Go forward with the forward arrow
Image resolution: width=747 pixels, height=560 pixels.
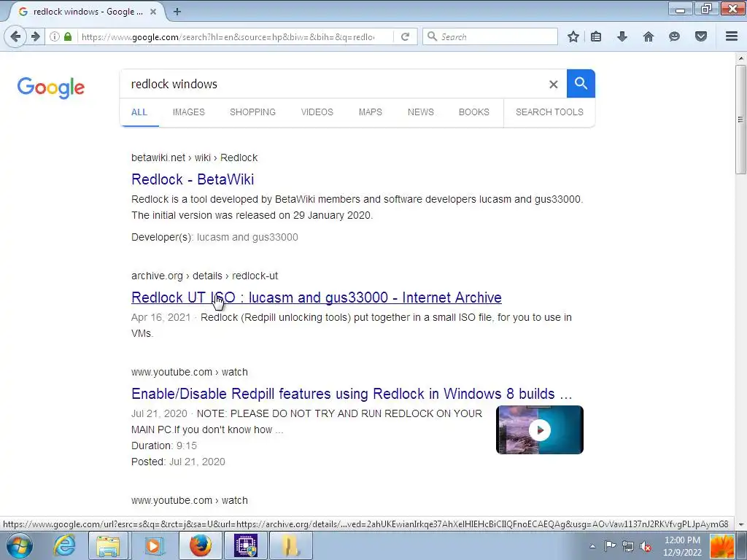36,36
